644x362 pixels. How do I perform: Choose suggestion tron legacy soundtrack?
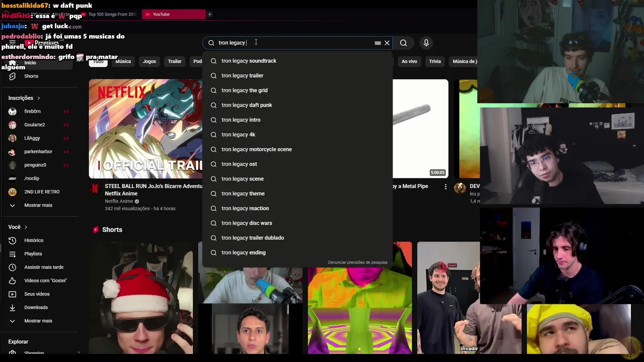(297, 61)
